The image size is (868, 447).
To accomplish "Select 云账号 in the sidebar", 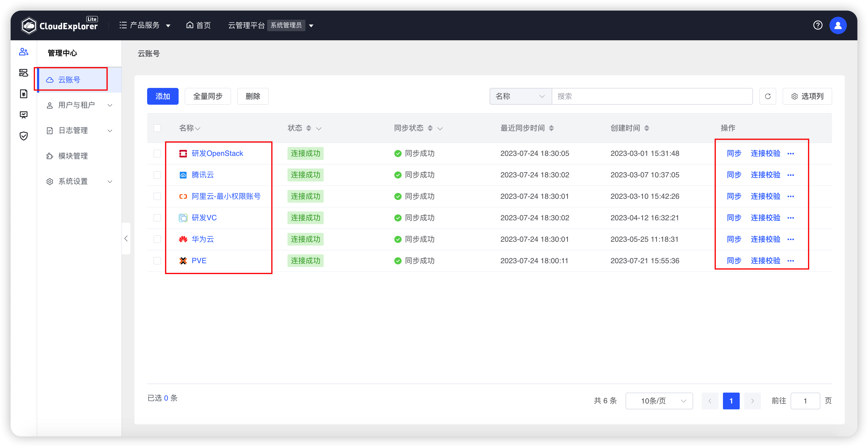I will 79,79.
